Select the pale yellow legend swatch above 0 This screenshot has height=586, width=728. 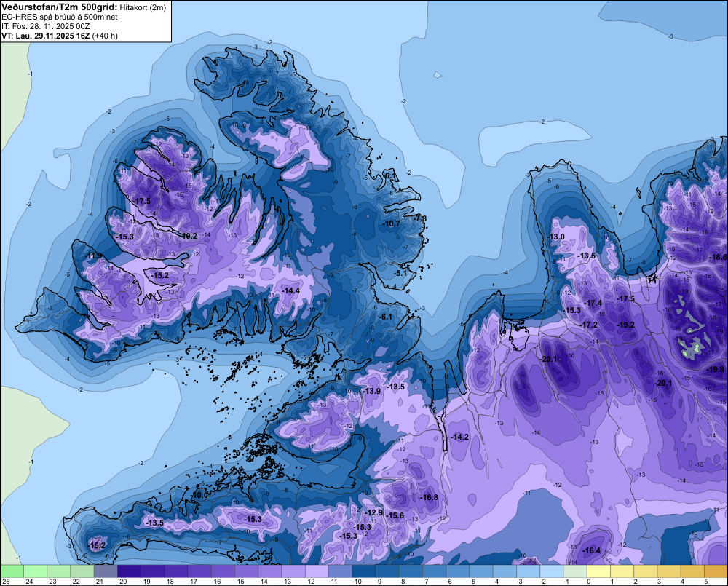click(598, 571)
